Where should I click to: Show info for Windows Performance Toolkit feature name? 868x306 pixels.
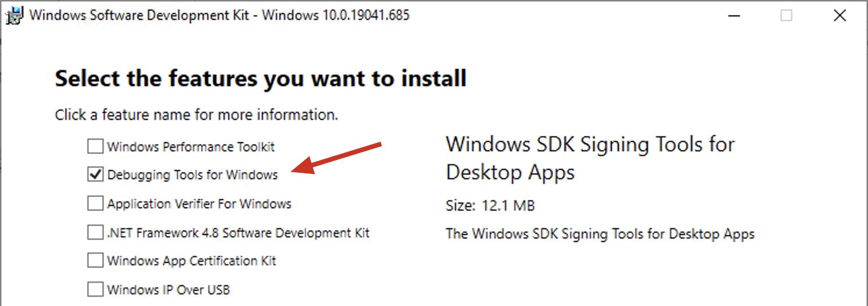click(x=191, y=147)
